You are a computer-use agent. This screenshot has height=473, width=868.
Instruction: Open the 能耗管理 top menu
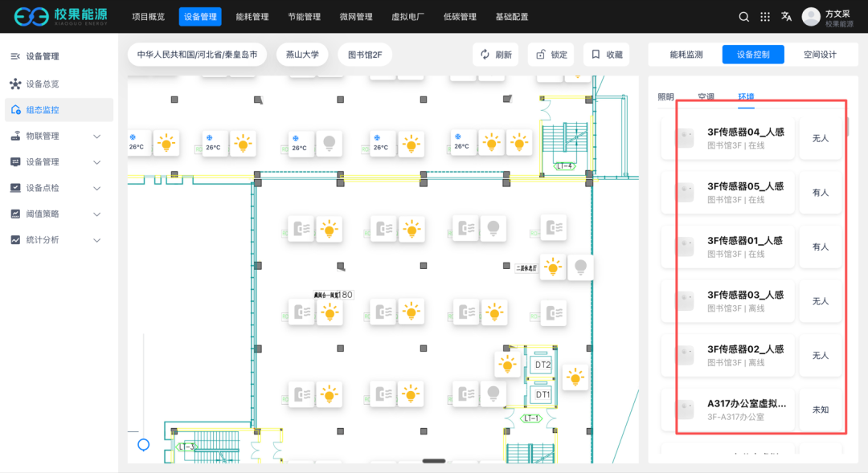tap(252, 17)
